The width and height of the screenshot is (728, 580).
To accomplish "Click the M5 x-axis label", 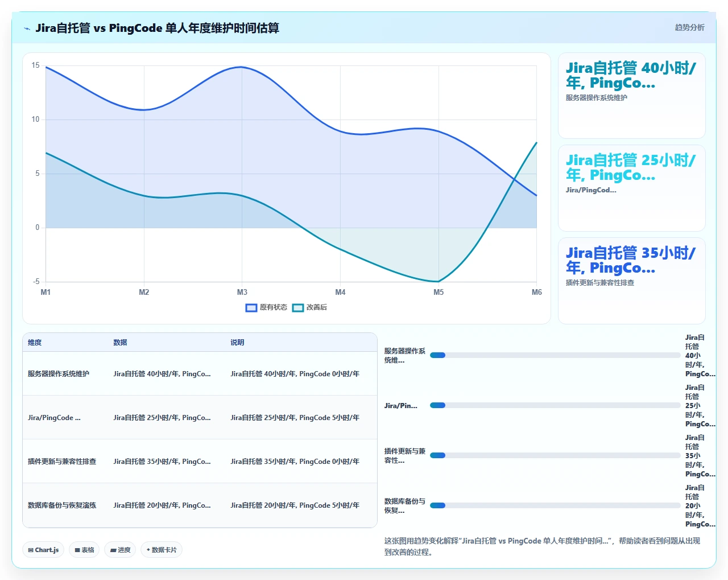I will (x=439, y=292).
